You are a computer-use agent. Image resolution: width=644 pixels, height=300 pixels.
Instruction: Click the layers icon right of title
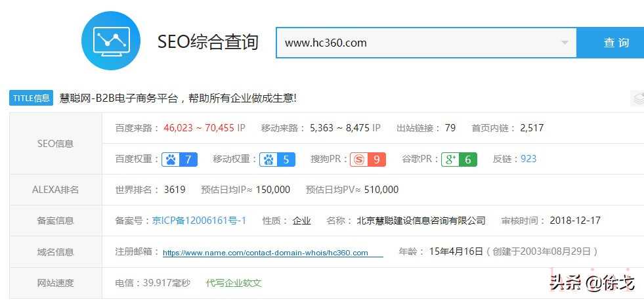(638, 98)
